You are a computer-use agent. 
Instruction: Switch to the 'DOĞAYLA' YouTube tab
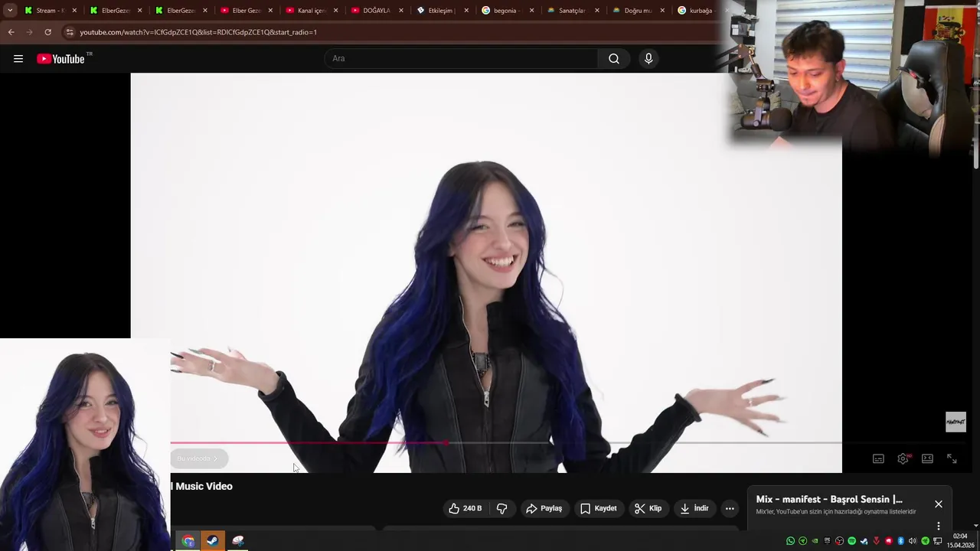377,11
